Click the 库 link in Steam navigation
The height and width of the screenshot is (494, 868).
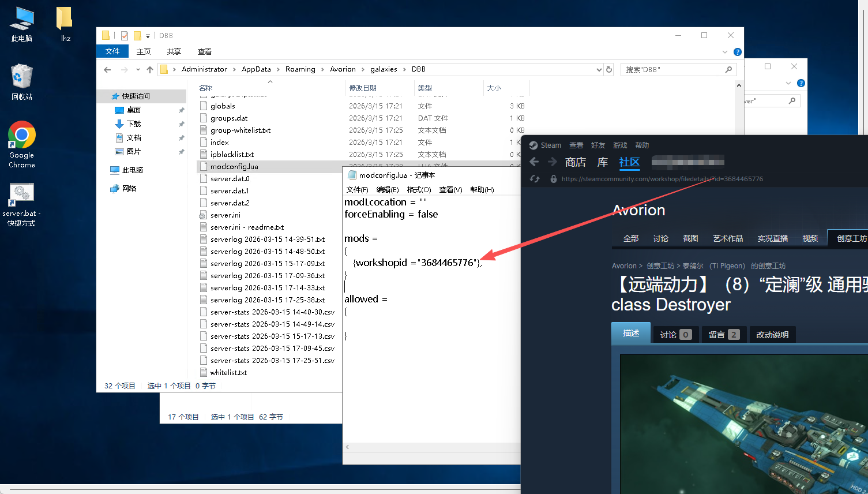602,162
